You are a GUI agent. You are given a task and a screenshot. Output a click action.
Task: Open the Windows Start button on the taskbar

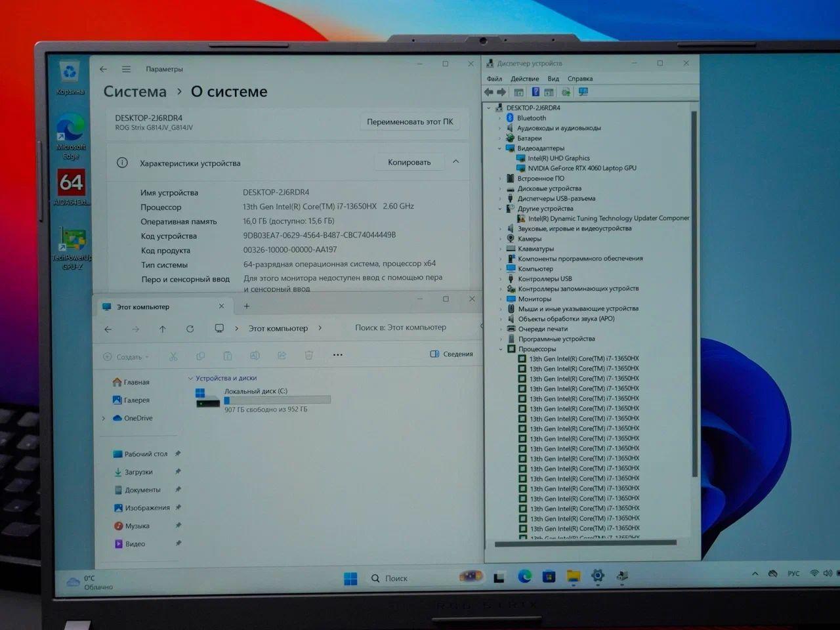tap(350, 578)
